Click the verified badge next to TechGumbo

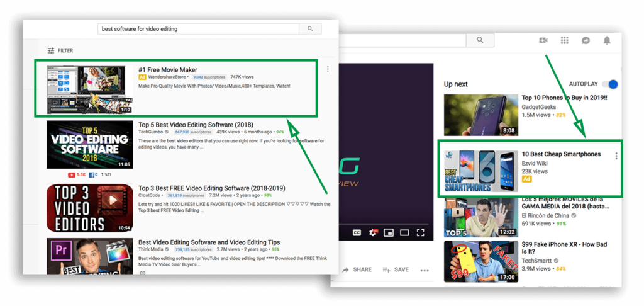tap(167, 132)
